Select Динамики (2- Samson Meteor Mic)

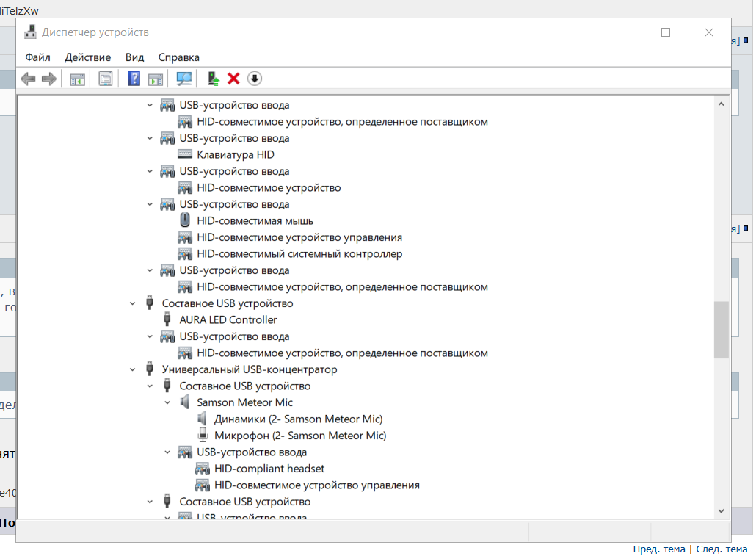point(299,419)
